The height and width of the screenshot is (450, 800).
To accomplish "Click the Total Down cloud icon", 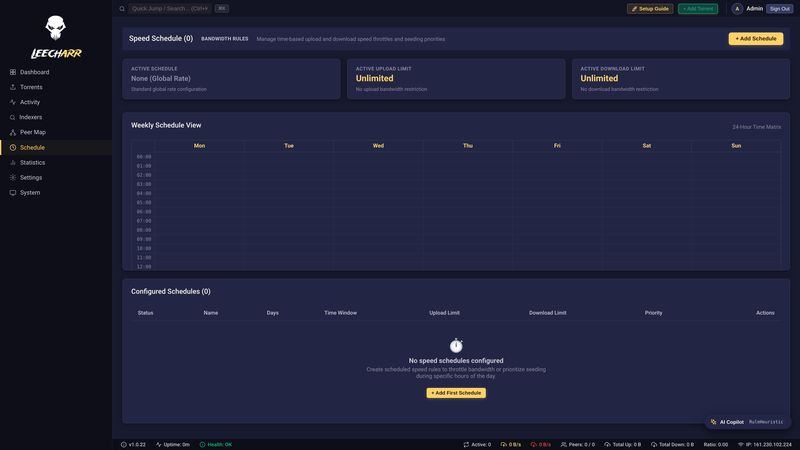I will coord(654,444).
